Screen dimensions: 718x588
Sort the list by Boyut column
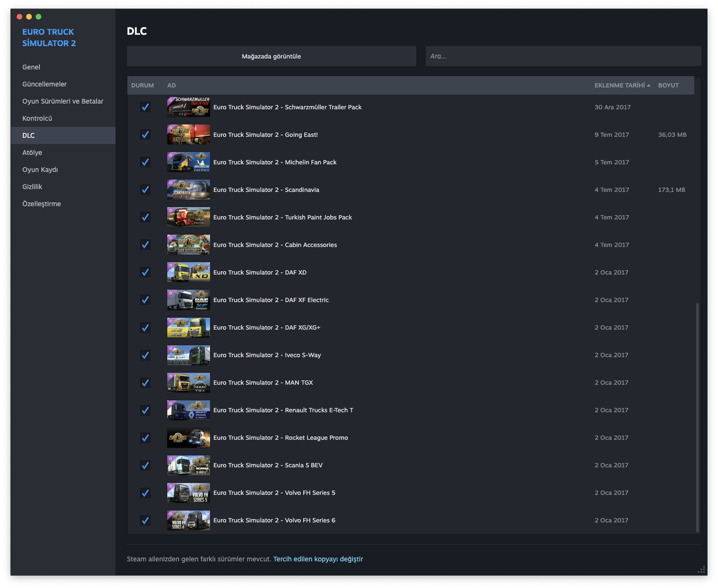tap(668, 85)
